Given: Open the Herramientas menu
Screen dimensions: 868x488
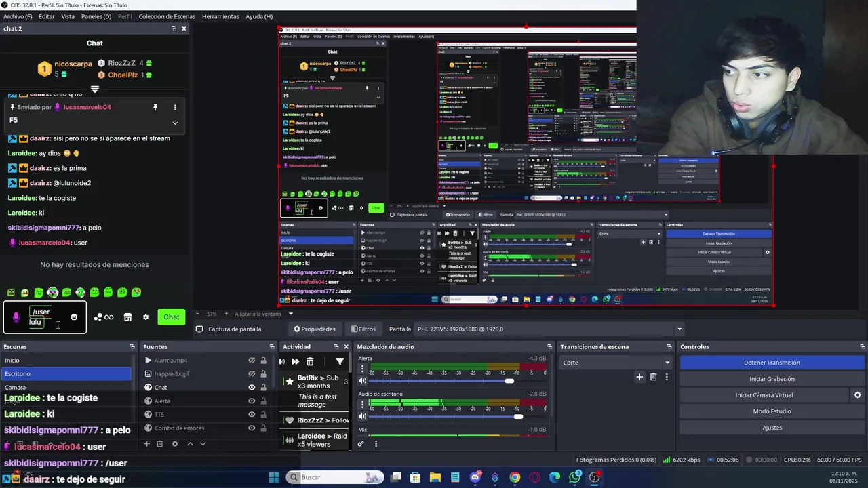Looking at the screenshot, I should [220, 16].
